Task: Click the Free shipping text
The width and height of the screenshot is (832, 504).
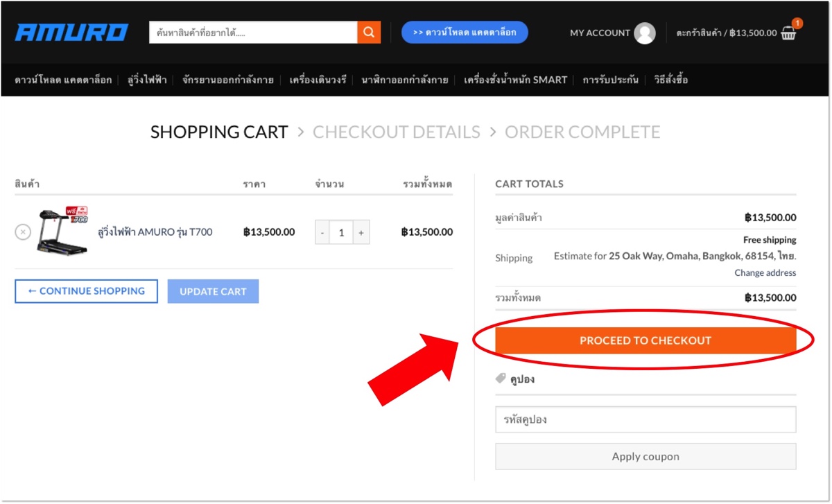Action: tap(770, 240)
